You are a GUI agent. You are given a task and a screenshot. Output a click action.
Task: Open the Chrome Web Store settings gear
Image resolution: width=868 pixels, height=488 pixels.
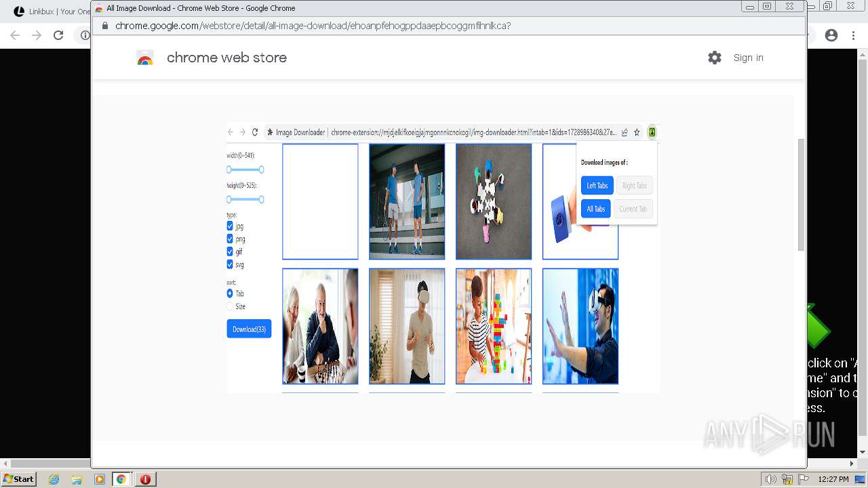(x=715, y=58)
